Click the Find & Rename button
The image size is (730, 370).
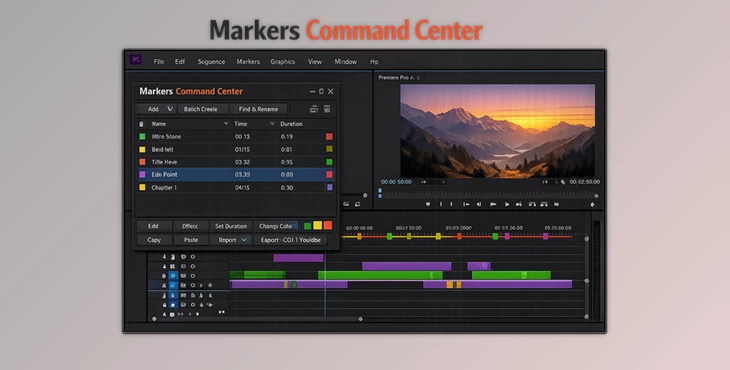tap(258, 109)
